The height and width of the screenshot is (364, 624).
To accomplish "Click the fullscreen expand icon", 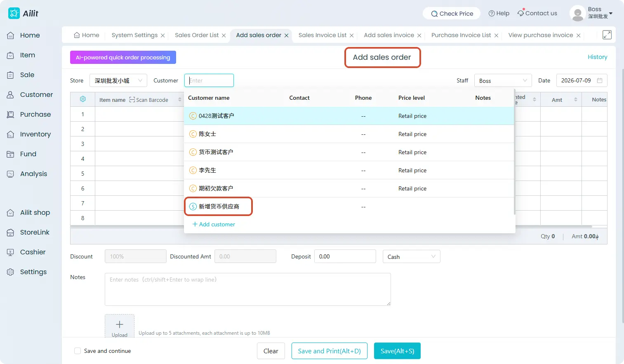I will pyautogui.click(x=607, y=35).
